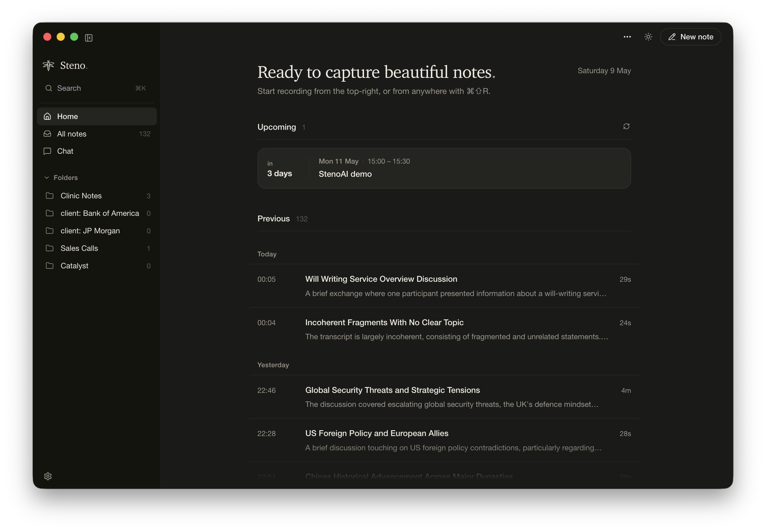The height and width of the screenshot is (532, 766).
Task: Go to Home in sidebar
Action: [97, 116]
